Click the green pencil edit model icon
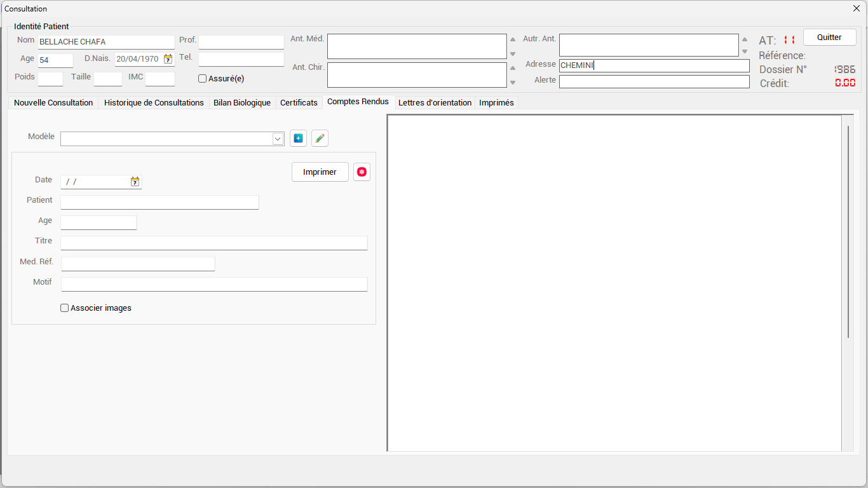 pos(320,139)
